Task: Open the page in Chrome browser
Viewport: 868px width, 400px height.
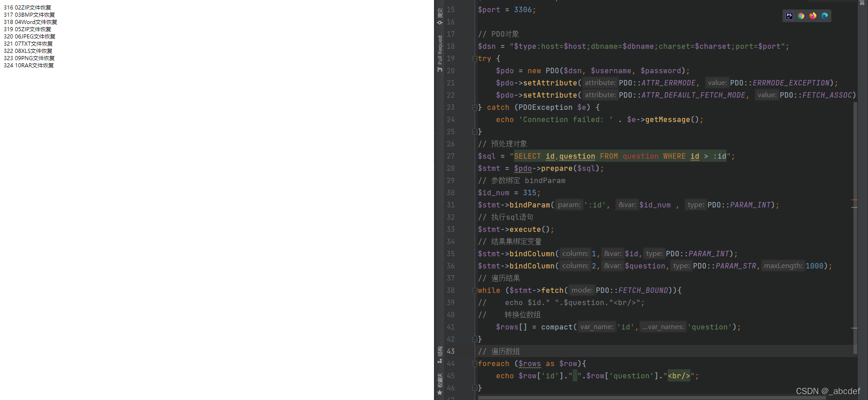Action: [801, 16]
